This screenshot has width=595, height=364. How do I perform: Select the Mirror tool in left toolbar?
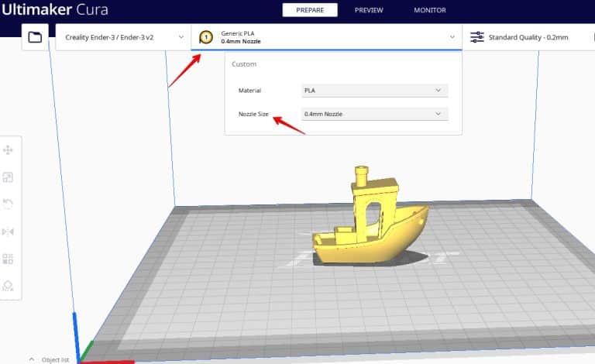coord(8,232)
